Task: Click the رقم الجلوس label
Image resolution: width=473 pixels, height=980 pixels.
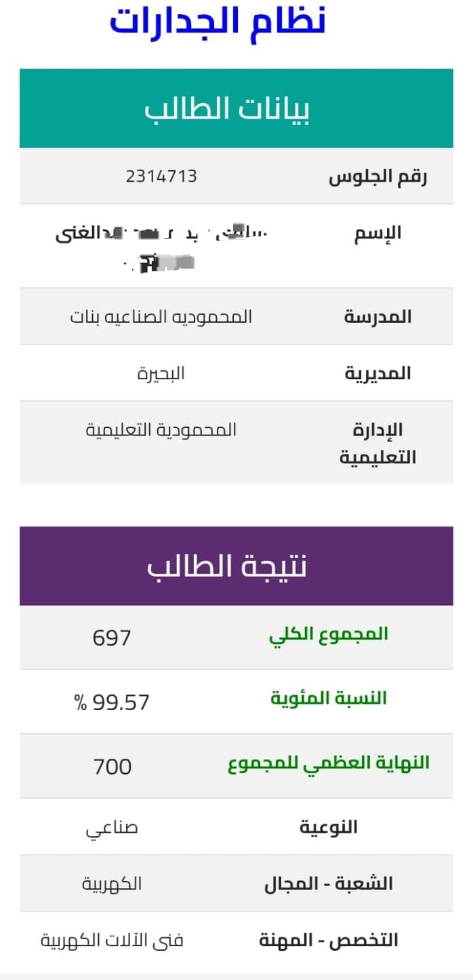Action: tap(378, 178)
